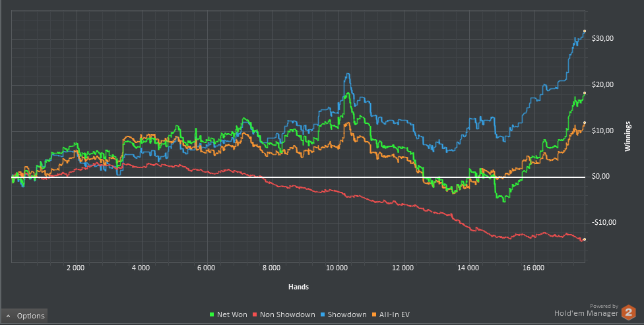
Task: Click the Winnings y-axis title
Action: click(629, 136)
